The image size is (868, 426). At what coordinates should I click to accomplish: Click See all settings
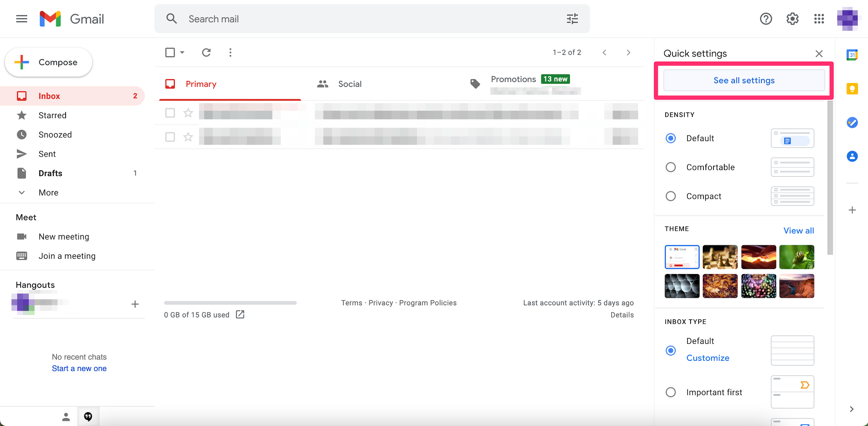click(744, 81)
